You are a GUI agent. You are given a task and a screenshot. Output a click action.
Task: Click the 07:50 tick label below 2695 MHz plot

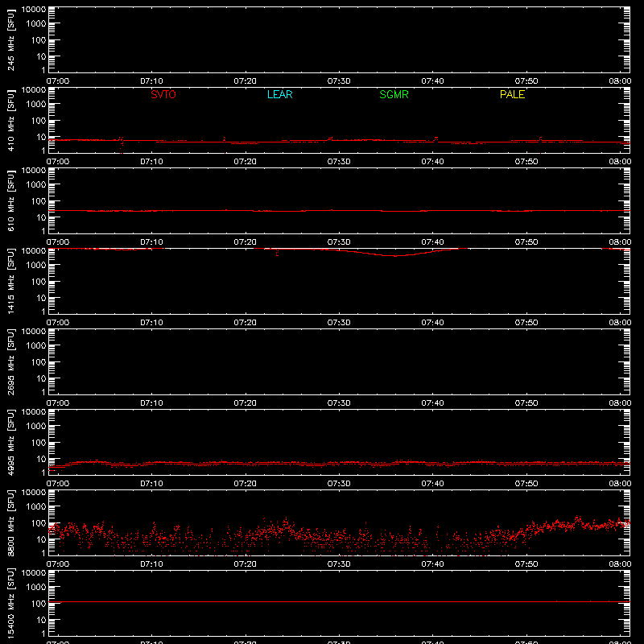(x=526, y=403)
